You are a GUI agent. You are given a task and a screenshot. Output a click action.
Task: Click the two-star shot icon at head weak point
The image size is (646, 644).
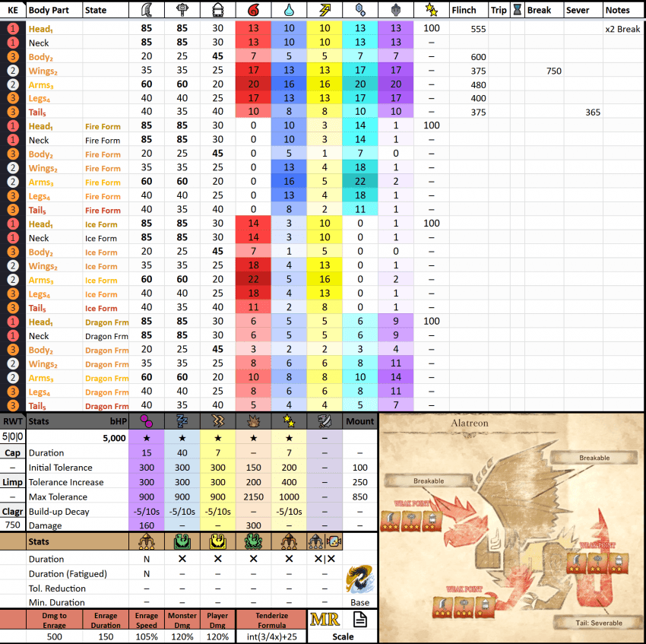pyautogui.click(x=432, y=521)
